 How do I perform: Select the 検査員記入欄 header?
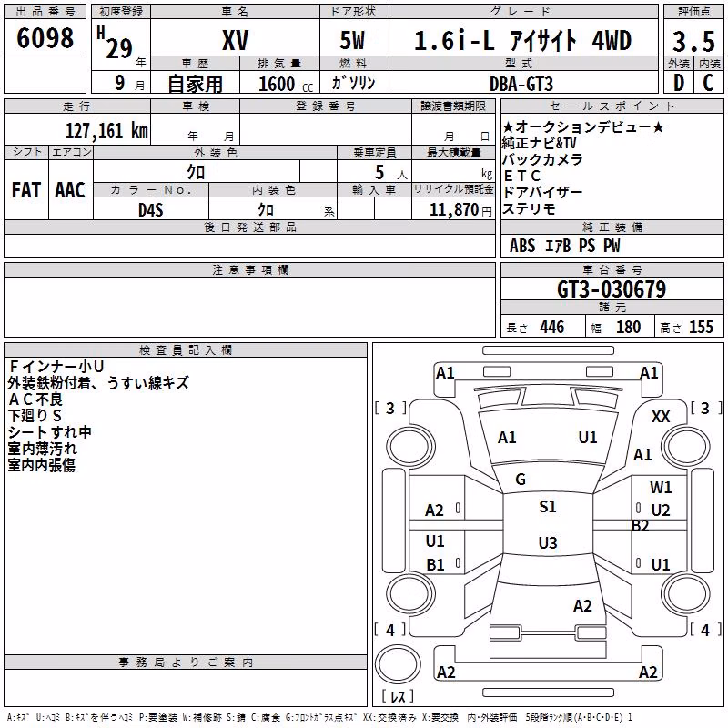click(186, 350)
